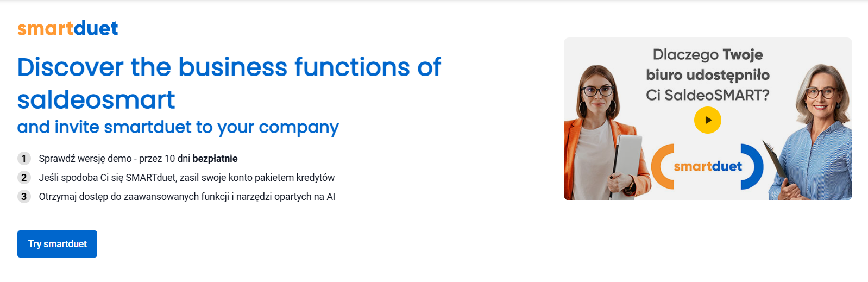The width and height of the screenshot is (868, 282).
Task: Select step number 2 circle icon
Action: [24, 178]
